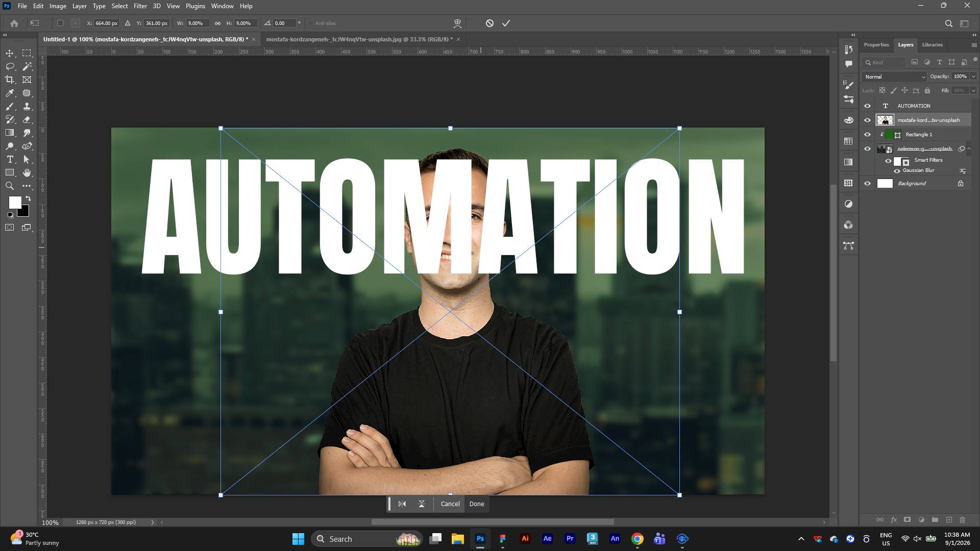This screenshot has height=551, width=980.
Task: Open the Filter menu
Action: [x=140, y=6]
